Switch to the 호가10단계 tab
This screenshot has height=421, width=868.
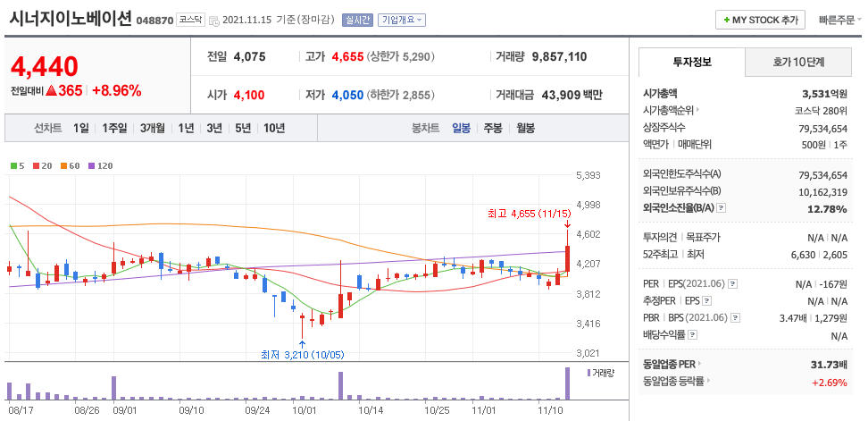[x=798, y=62]
